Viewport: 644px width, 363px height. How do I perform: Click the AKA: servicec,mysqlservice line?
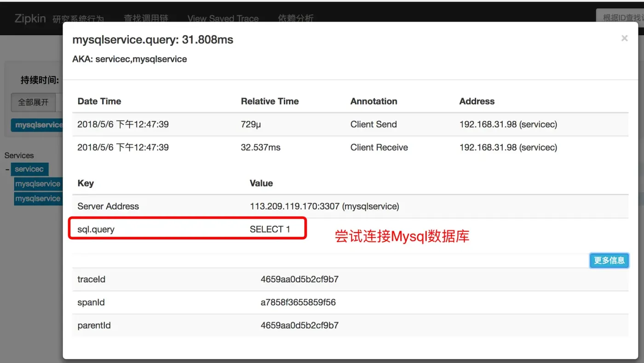pyautogui.click(x=130, y=59)
